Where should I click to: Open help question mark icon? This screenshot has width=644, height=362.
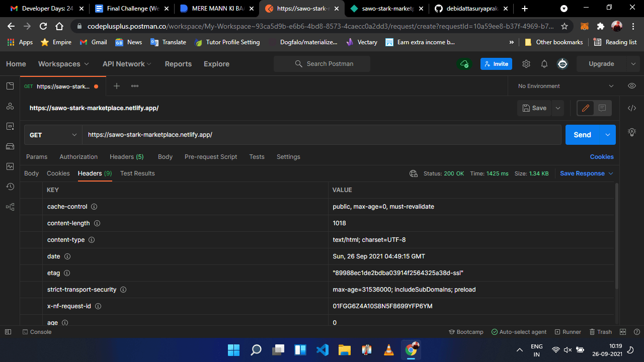[x=636, y=332]
